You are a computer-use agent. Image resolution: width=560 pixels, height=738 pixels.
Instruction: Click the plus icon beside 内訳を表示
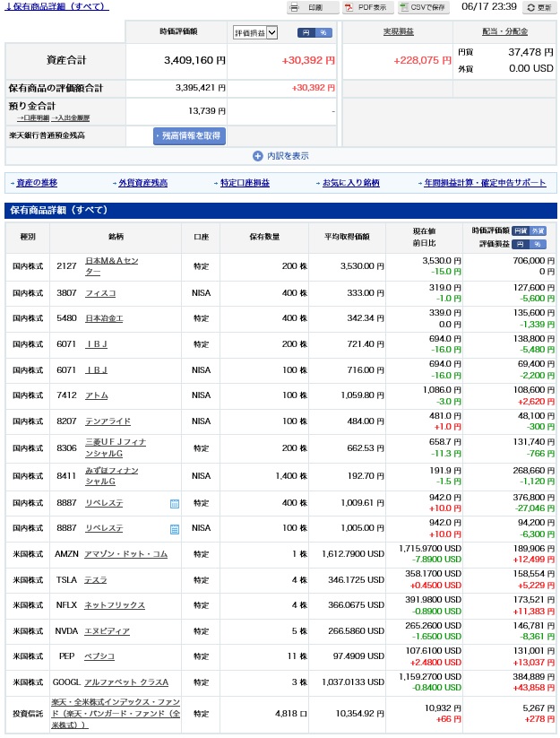coord(259,155)
